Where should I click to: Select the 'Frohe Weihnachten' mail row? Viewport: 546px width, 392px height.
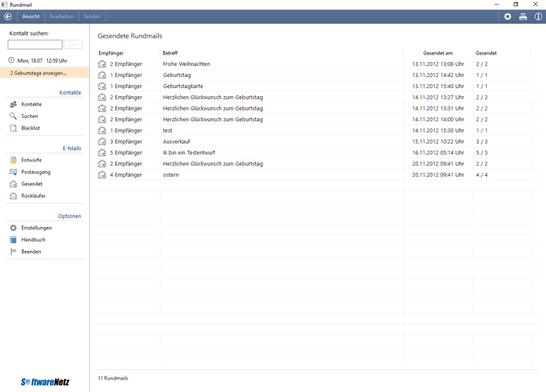point(186,64)
